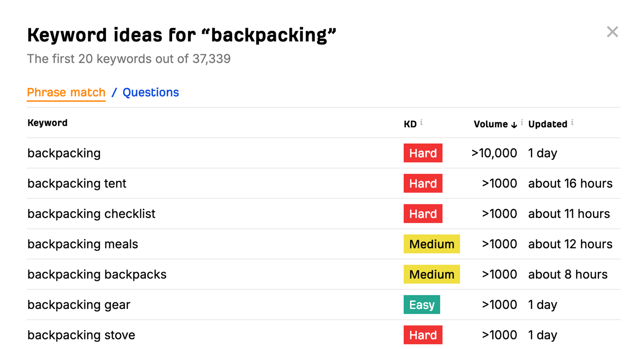
Task: Select the Hard difficulty badge for backpacking
Action: click(422, 153)
